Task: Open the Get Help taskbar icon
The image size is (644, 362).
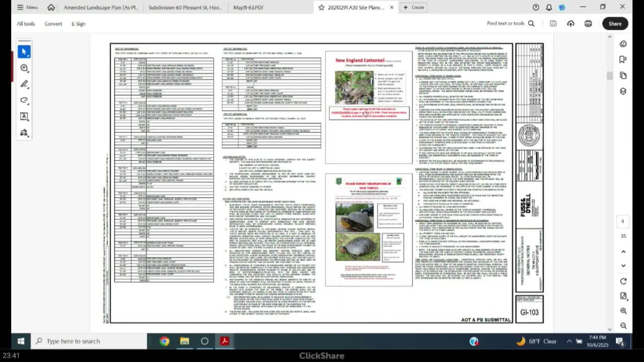Action: point(474,341)
